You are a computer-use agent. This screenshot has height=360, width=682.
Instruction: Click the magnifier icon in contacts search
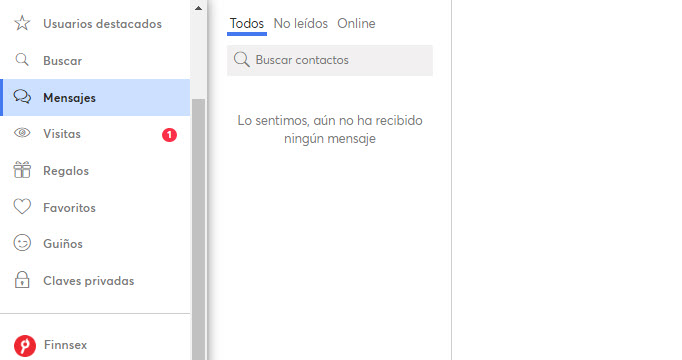pyautogui.click(x=241, y=60)
